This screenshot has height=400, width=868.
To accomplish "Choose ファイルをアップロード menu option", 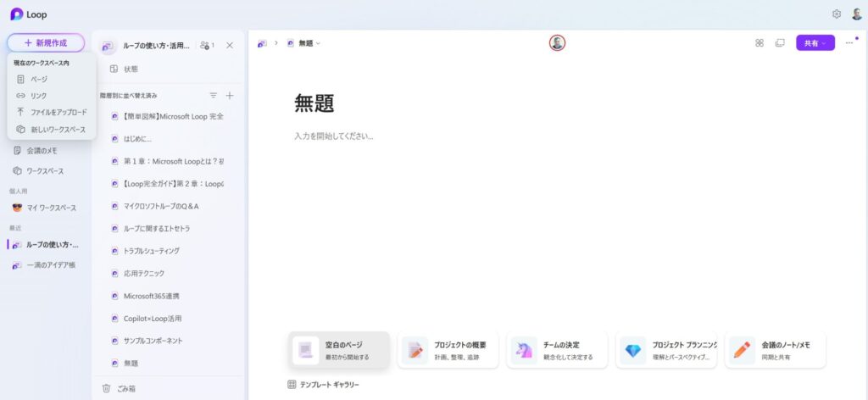I will click(x=58, y=112).
